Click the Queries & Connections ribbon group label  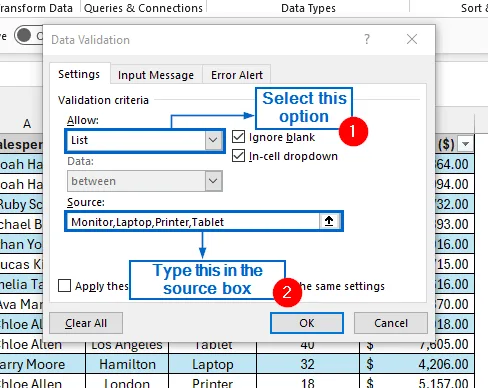click(143, 8)
